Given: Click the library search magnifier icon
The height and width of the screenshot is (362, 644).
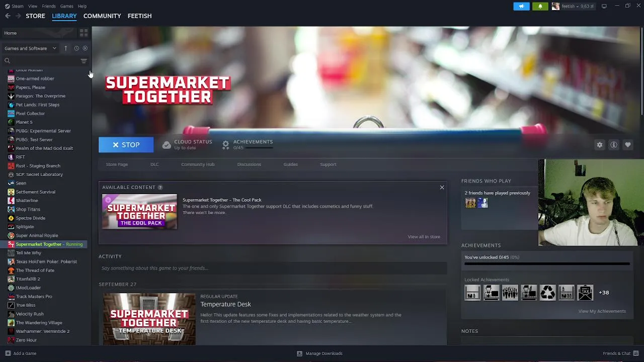Looking at the screenshot, I should pos(7,61).
